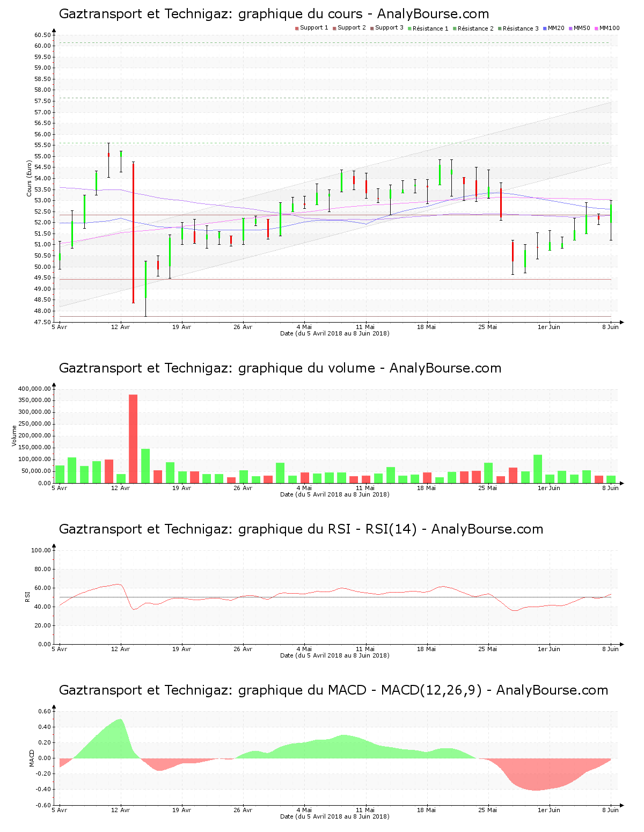Click '25 Mai' date under volume chart
Image resolution: width=644 pixels, height=832 pixels.
(488, 488)
